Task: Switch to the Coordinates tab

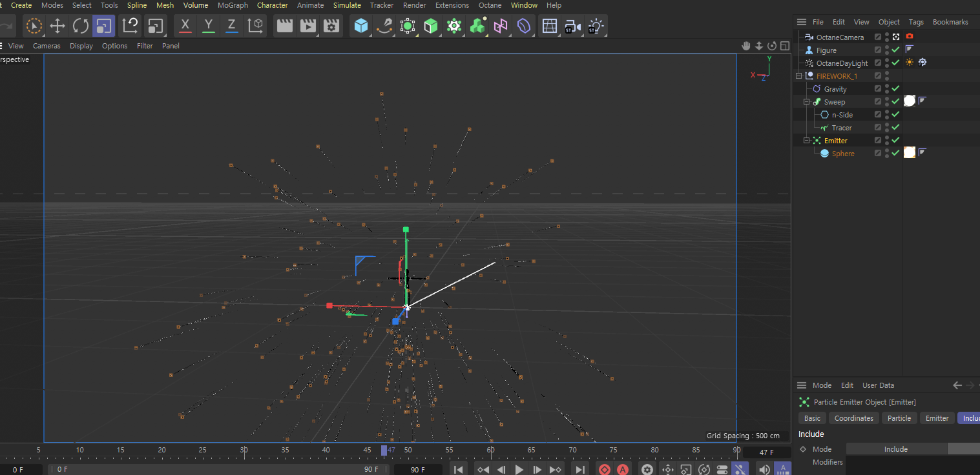Action: point(853,418)
